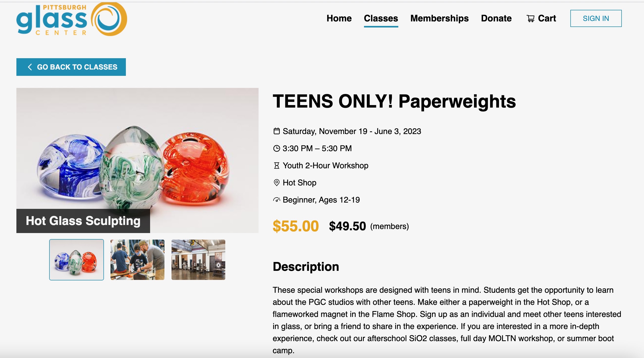The image size is (644, 358).
Task: Click the hourglass icon beside workshop type
Action: coord(276,166)
